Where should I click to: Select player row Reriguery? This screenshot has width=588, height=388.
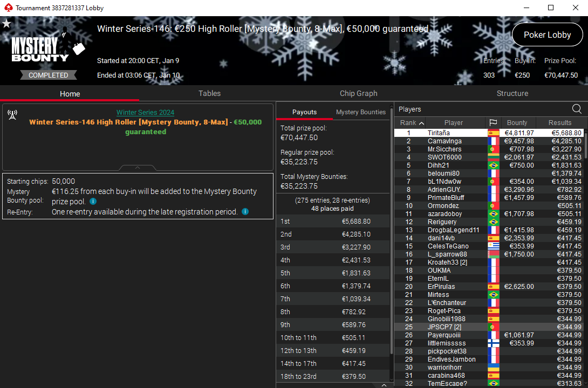[489, 222]
